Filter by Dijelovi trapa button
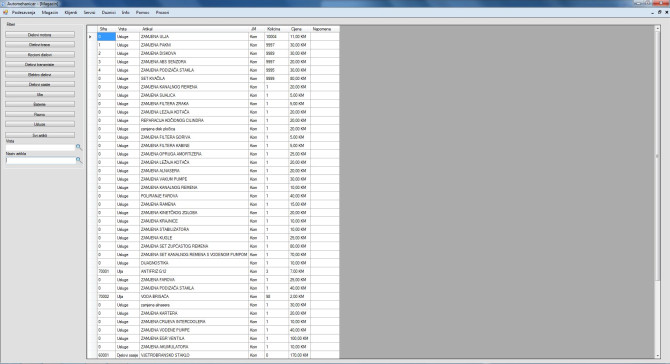 click(40, 44)
